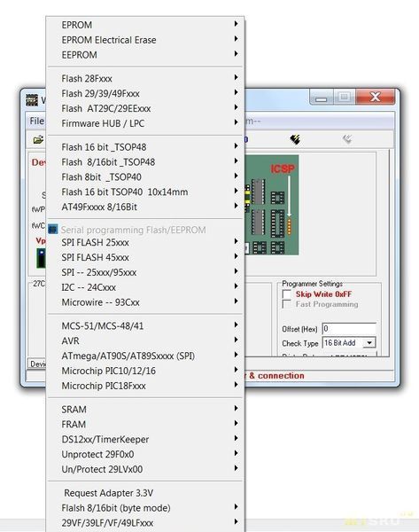Click the Vpp jumper indicator
The height and width of the screenshot is (532, 419).
41,258
